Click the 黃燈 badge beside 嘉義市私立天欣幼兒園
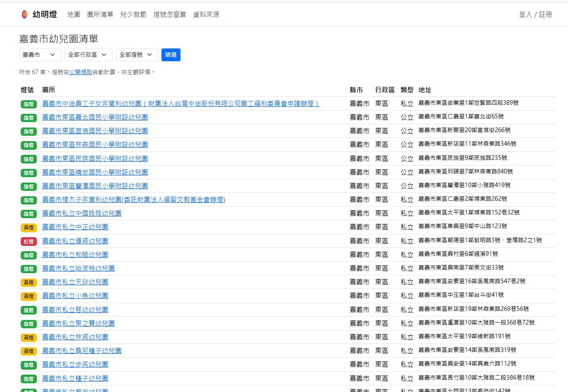Image resolution: width=568 pixels, height=392 pixels. (29, 283)
